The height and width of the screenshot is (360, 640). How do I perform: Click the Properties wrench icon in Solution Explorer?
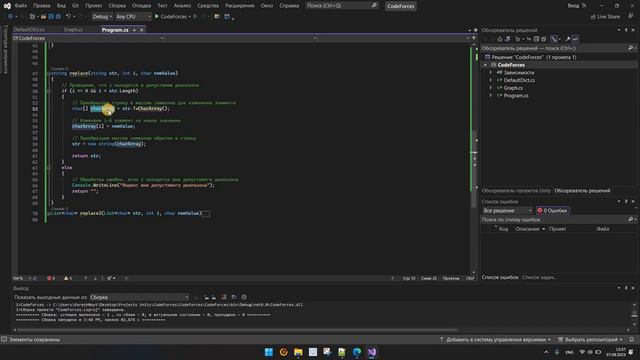[567, 39]
